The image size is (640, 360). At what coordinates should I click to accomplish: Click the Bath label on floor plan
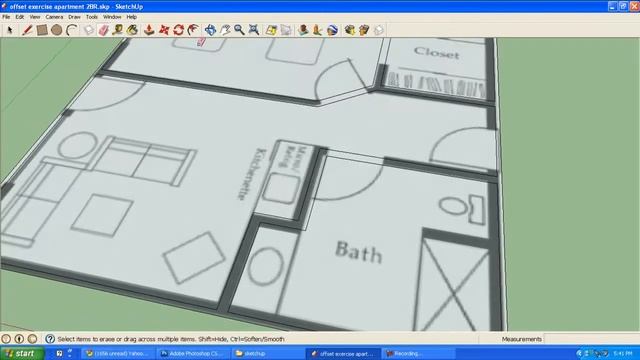point(359,252)
